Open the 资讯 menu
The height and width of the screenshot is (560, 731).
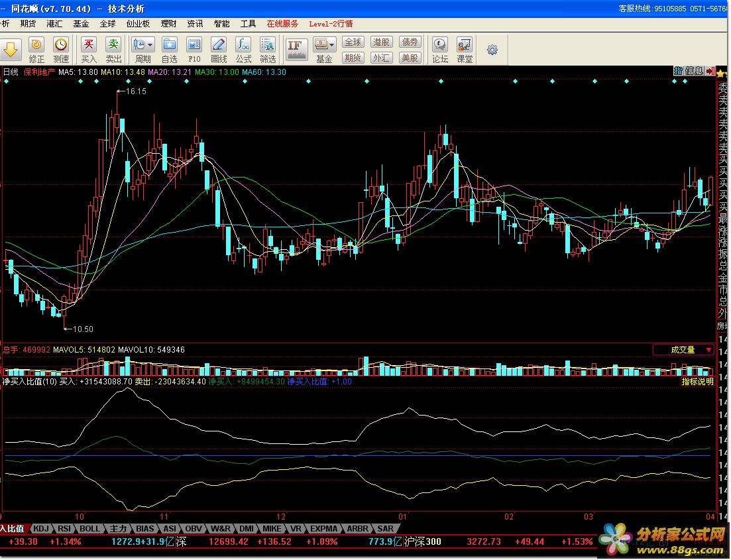195,24
